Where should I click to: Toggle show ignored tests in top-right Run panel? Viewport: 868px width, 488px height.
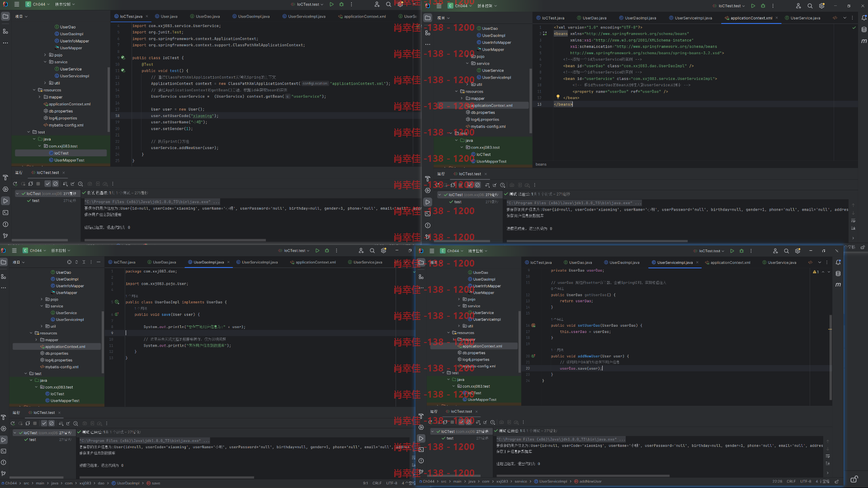pyautogui.click(x=477, y=185)
